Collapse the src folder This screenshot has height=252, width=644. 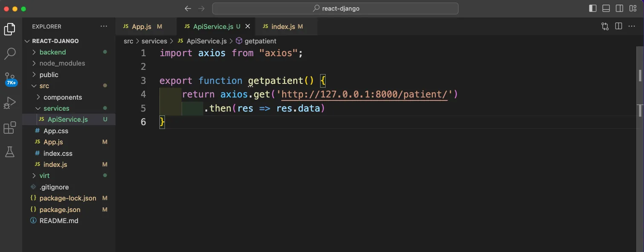tap(69, 86)
